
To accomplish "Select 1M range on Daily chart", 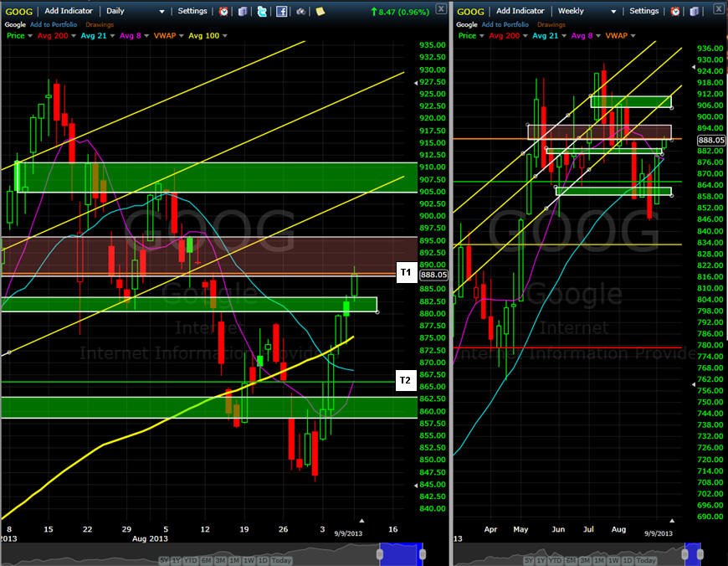I will [234, 560].
